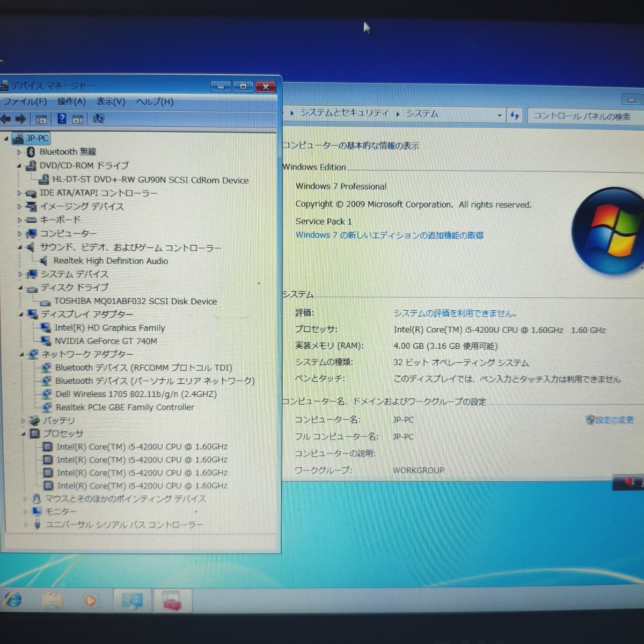Select the Realtek High Definition Audio speaker icon
The width and height of the screenshot is (644, 644).
tap(45, 261)
